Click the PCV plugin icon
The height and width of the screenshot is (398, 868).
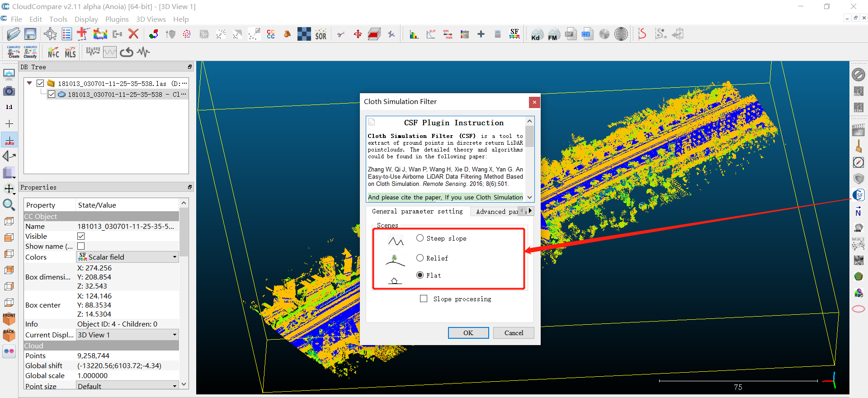click(x=858, y=260)
